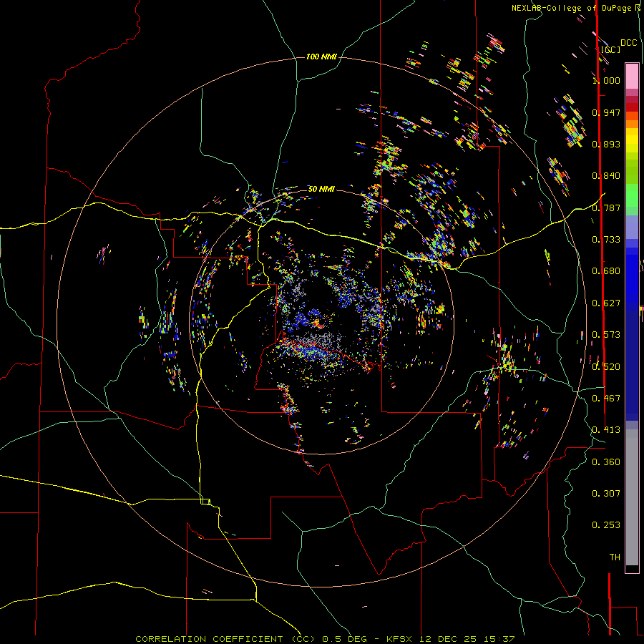Click the 0.573 legend value

click(x=606, y=335)
